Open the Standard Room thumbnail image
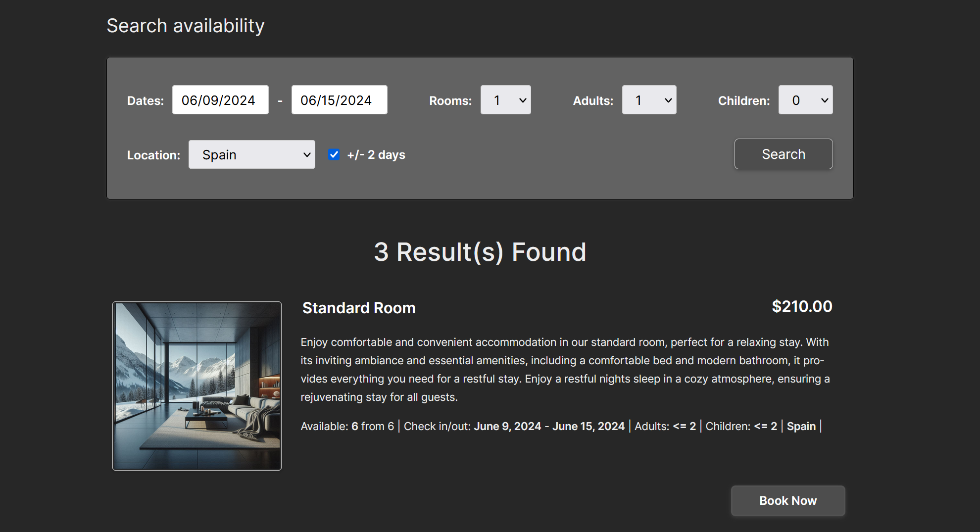 coord(197,386)
